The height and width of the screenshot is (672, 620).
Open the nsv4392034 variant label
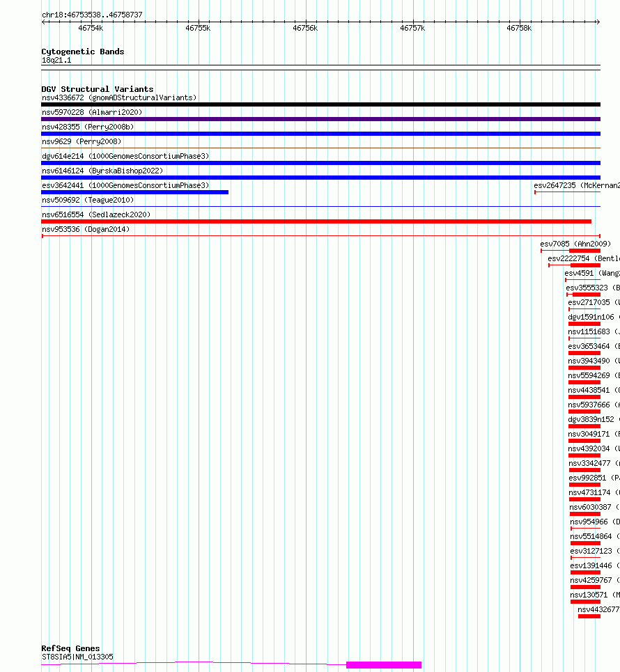(x=594, y=448)
